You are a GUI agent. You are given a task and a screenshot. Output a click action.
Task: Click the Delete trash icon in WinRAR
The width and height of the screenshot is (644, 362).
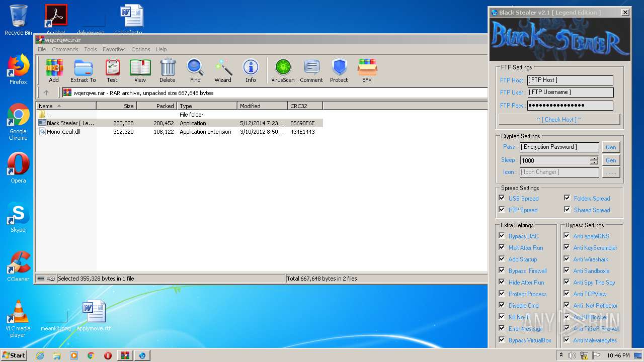168,70
